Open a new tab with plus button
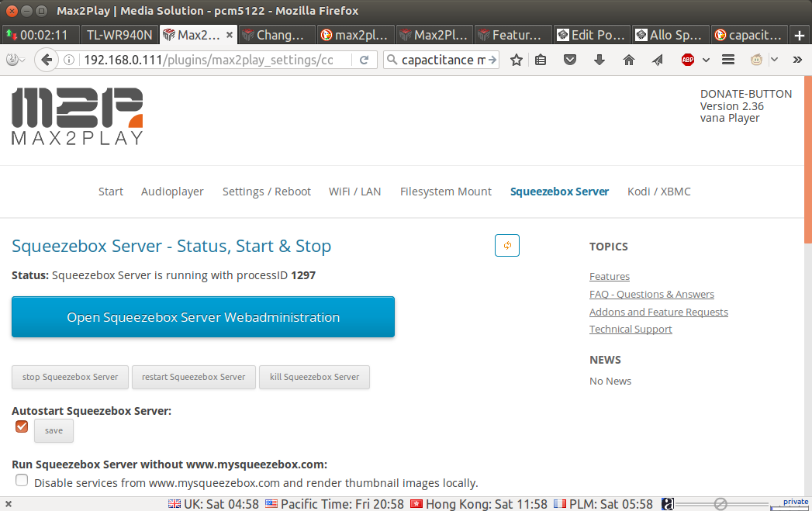The width and height of the screenshot is (812, 511). coord(800,35)
